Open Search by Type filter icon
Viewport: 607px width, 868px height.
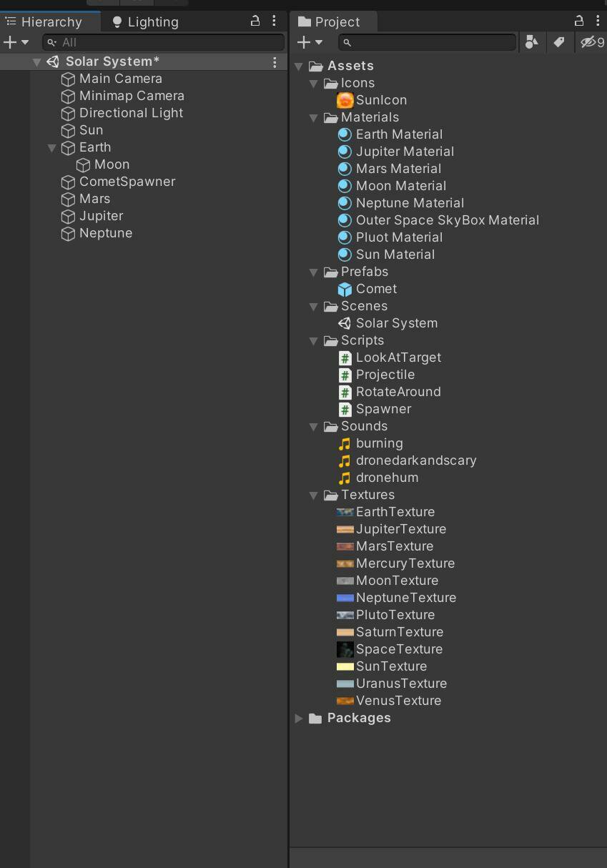point(531,42)
